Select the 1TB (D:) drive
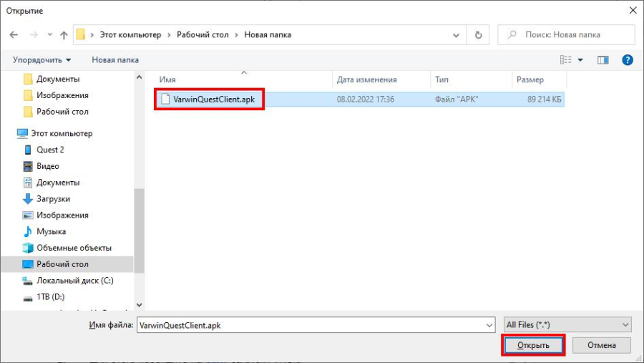Viewport: 644px width, 363px height. (50, 296)
